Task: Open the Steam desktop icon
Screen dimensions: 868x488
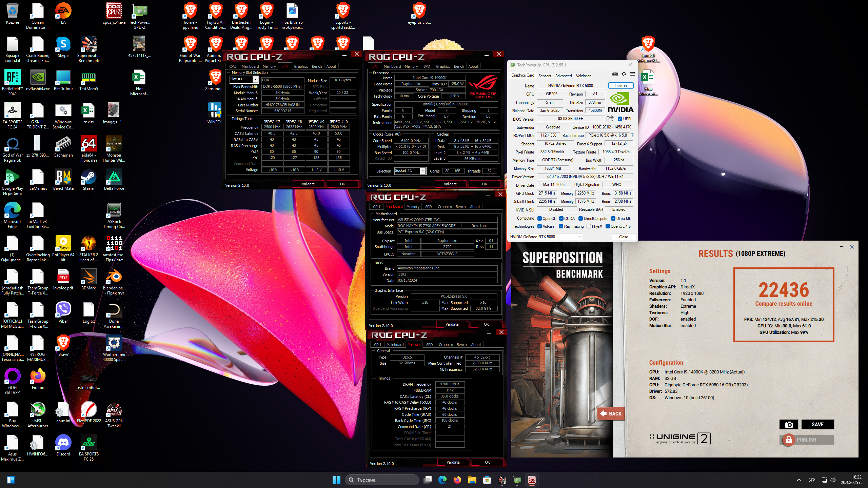Action: (x=88, y=180)
